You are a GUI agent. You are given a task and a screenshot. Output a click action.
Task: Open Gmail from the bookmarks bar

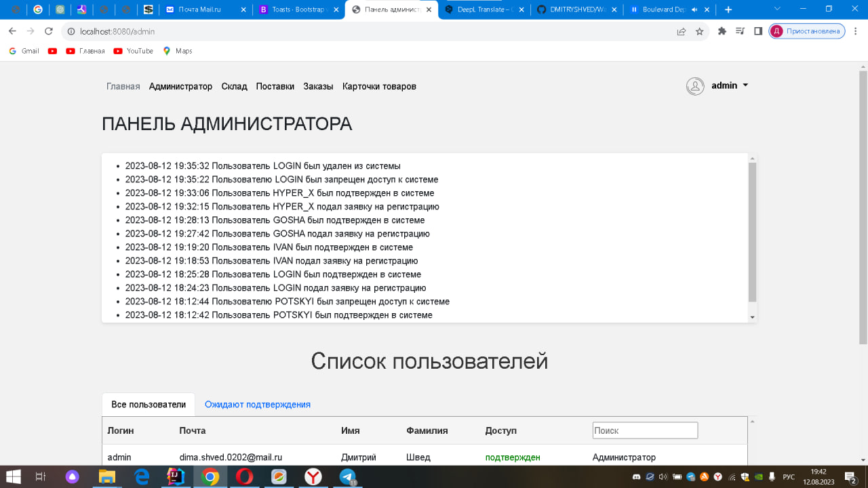(x=24, y=51)
